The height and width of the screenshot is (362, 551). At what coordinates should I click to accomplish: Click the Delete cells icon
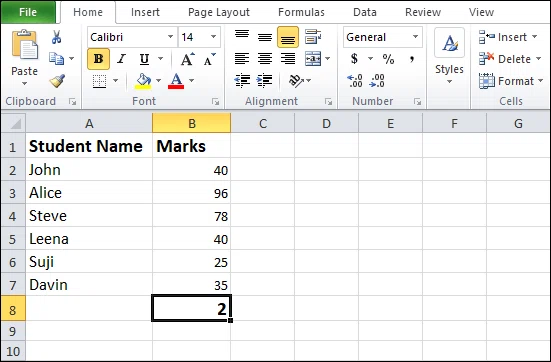coord(487,59)
